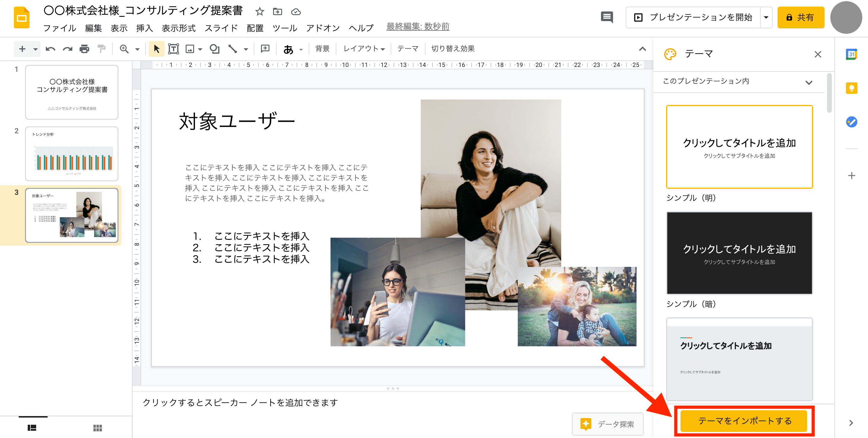This screenshot has width=868, height=438.
Task: Select slide 2 トレンド分析 thumbnail
Action: pyautogui.click(x=72, y=154)
